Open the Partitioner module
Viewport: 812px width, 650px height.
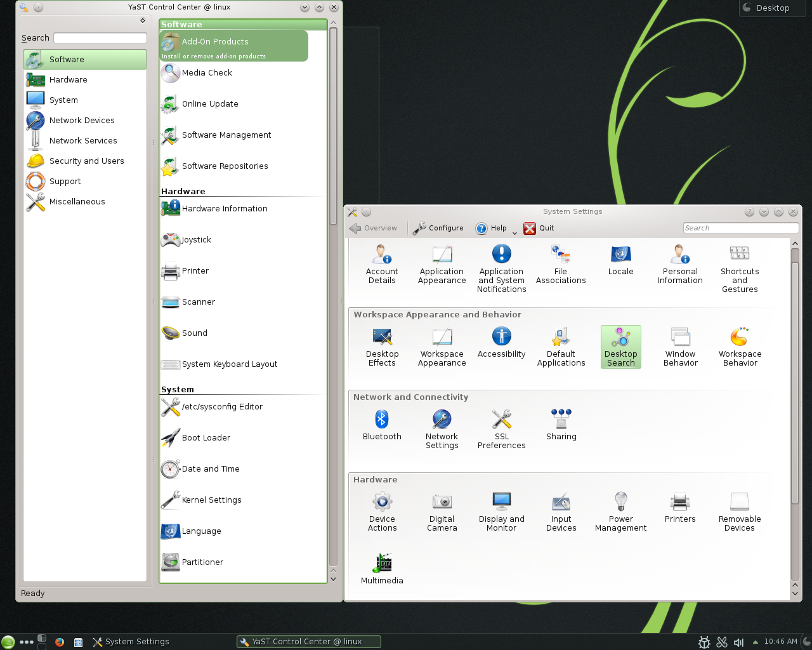coord(192,562)
